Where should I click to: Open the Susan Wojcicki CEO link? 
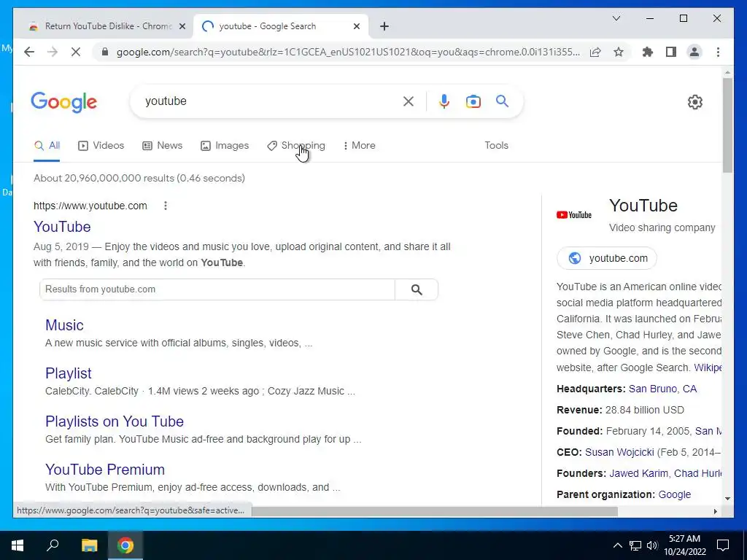(x=619, y=452)
